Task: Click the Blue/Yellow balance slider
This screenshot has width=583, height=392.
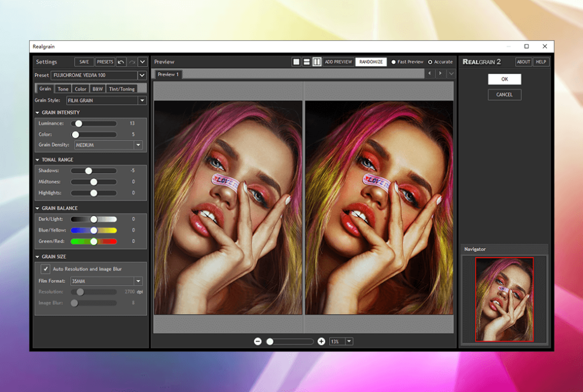Action: (x=94, y=230)
